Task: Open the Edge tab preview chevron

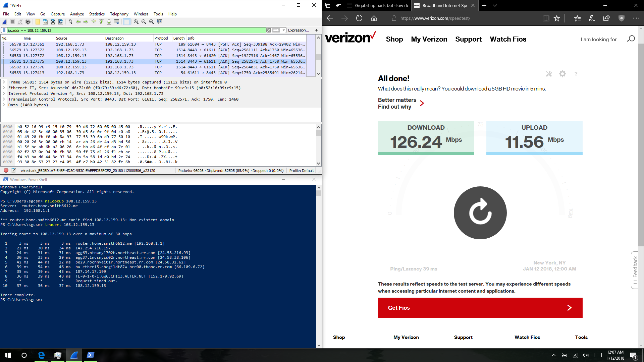Action: [495, 5]
